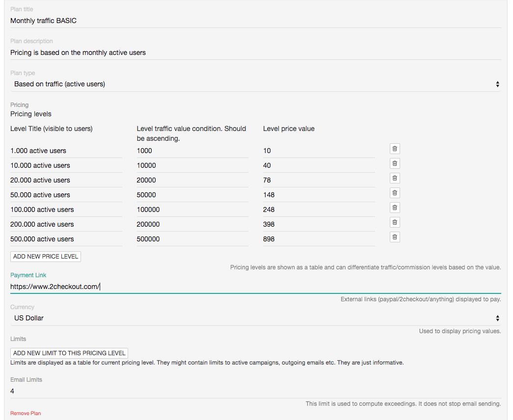Open the Currency US Dollar dropdown
The image size is (513, 420).
point(256,318)
